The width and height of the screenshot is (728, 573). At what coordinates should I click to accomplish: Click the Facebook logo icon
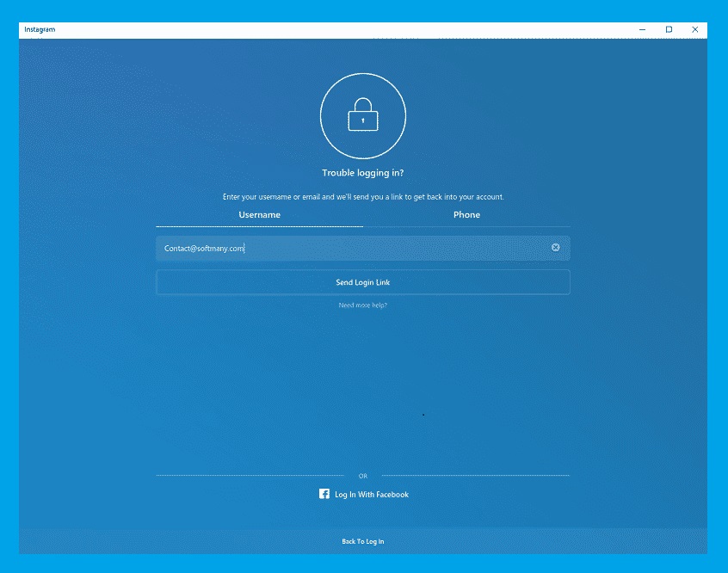click(x=324, y=494)
